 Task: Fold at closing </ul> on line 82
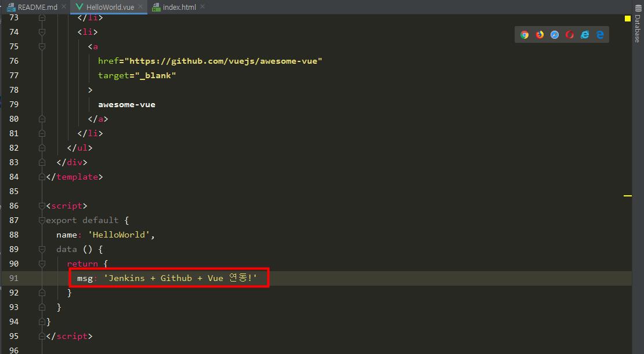tap(42, 148)
